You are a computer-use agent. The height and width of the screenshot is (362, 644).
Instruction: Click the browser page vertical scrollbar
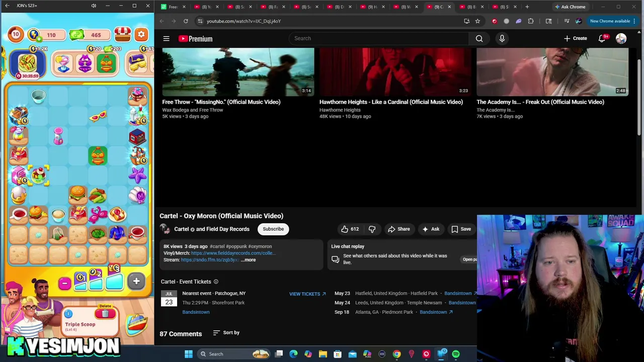click(639, 98)
